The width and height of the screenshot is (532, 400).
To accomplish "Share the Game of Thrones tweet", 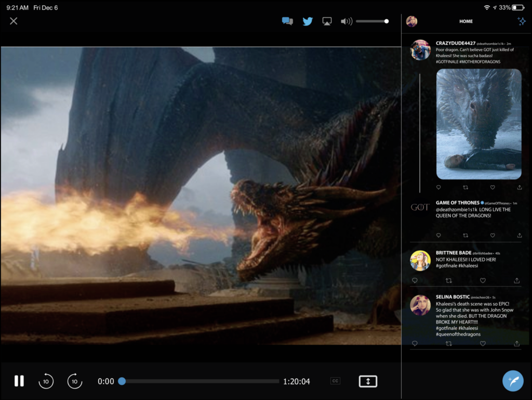I will [520, 235].
